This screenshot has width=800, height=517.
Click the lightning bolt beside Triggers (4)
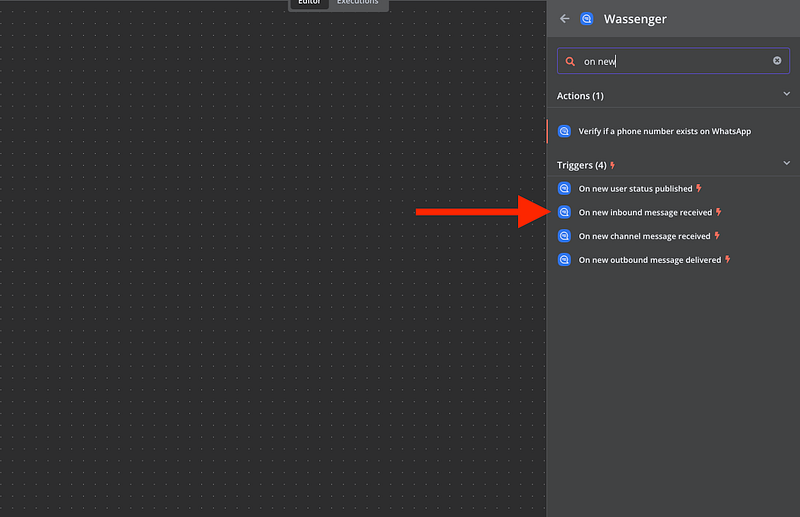coord(613,165)
